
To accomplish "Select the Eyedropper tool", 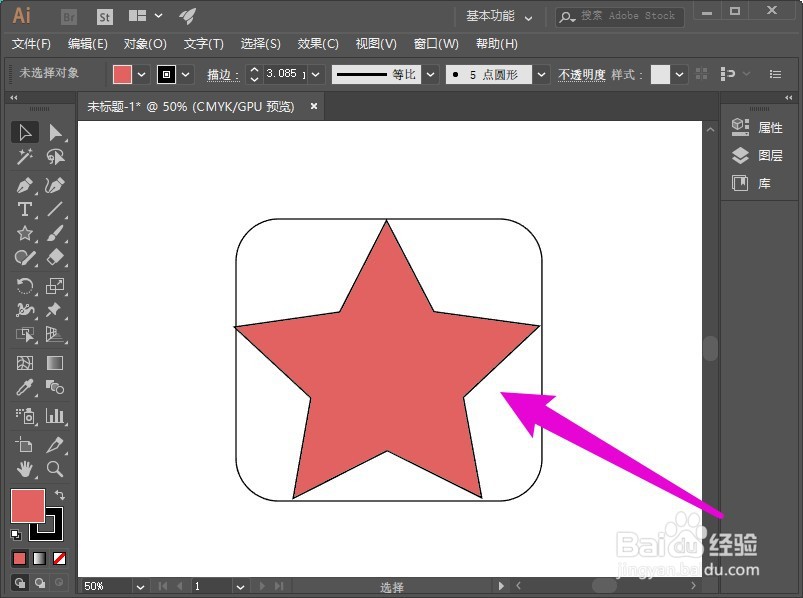I will [25, 387].
